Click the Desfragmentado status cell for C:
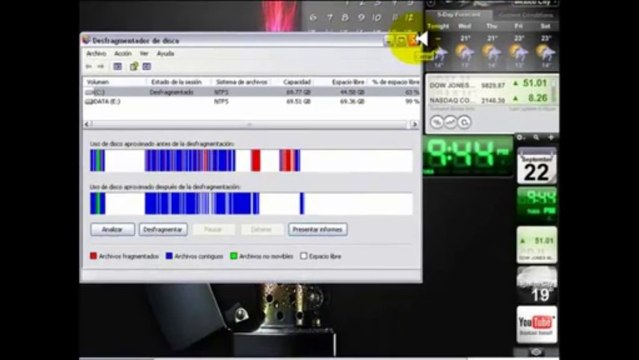639x360 pixels. (x=171, y=93)
